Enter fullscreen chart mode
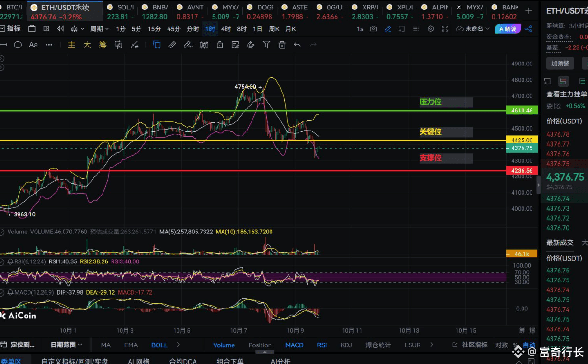This screenshot has height=364, width=588. point(445,29)
